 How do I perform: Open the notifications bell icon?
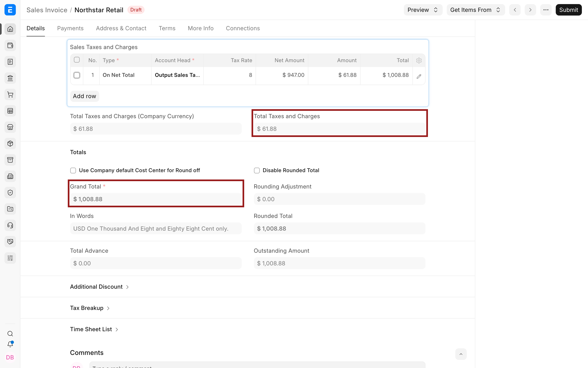tap(10, 344)
